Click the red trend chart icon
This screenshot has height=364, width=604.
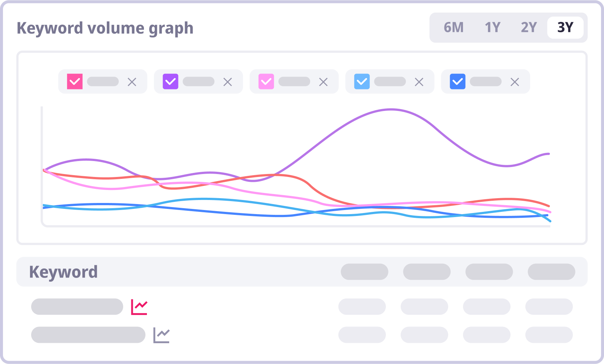pyautogui.click(x=139, y=307)
